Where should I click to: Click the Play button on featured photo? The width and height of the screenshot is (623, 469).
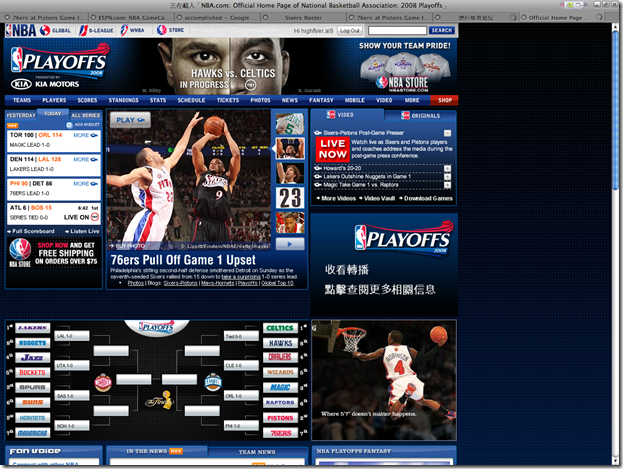click(x=130, y=120)
